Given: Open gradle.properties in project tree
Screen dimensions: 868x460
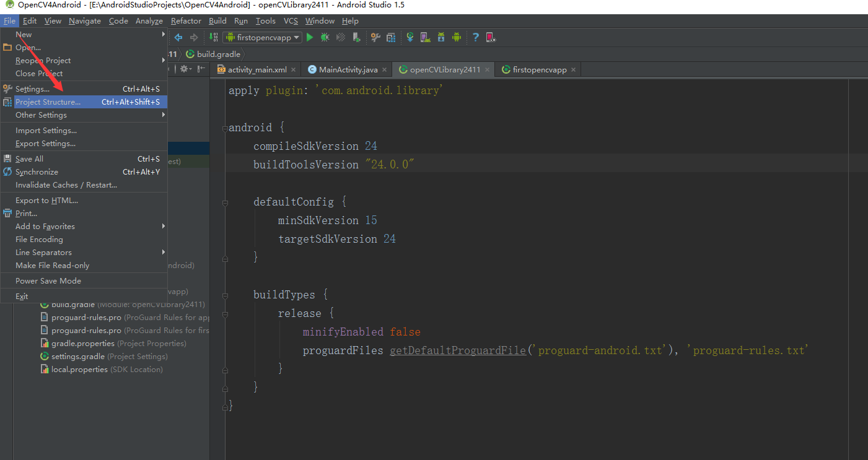Looking at the screenshot, I should pyautogui.click(x=113, y=344).
